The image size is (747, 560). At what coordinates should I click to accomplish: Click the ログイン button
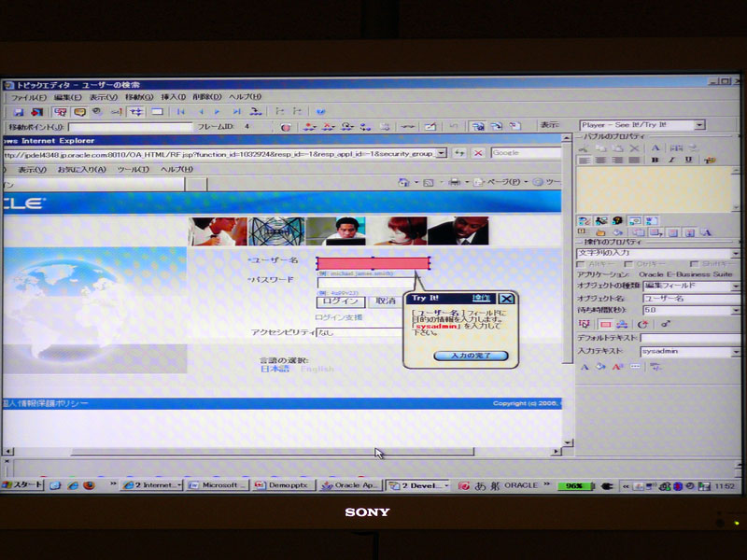click(340, 301)
